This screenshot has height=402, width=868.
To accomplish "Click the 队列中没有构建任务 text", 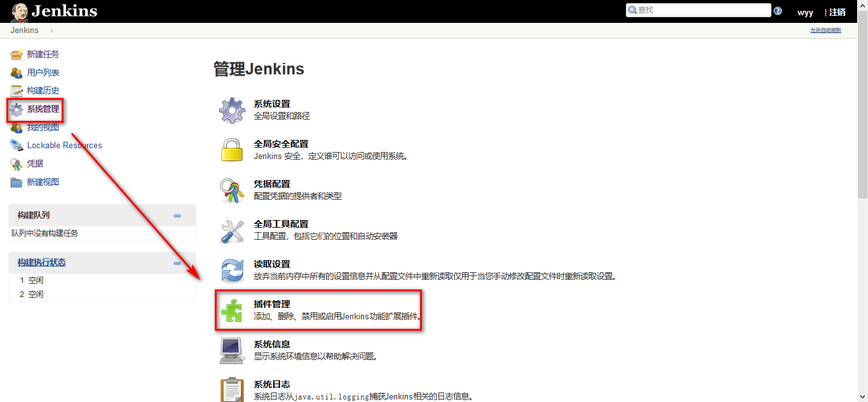I will click(45, 233).
